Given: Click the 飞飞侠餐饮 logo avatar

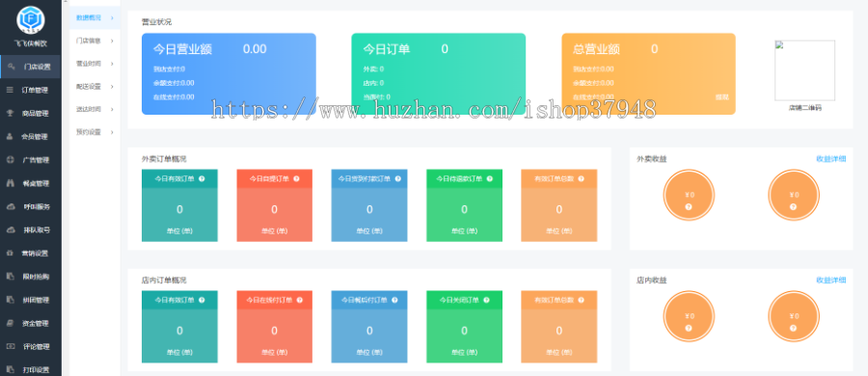Looking at the screenshot, I should coord(31,20).
